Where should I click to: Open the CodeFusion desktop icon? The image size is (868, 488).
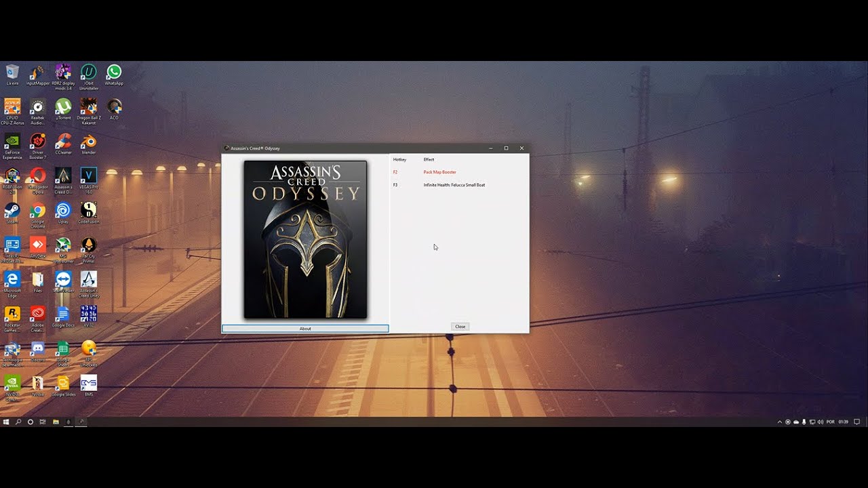pyautogui.click(x=88, y=213)
